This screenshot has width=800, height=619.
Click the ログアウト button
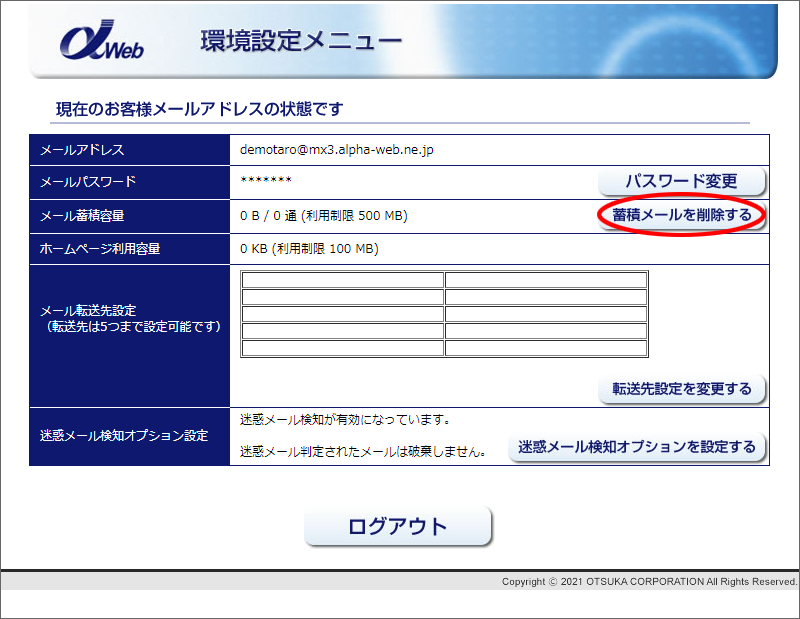[398, 526]
